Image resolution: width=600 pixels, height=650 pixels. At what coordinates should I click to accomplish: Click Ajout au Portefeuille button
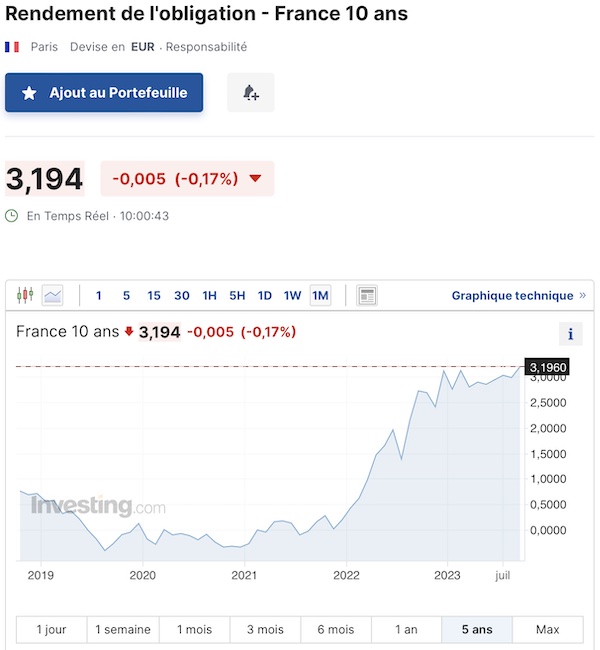(104, 93)
